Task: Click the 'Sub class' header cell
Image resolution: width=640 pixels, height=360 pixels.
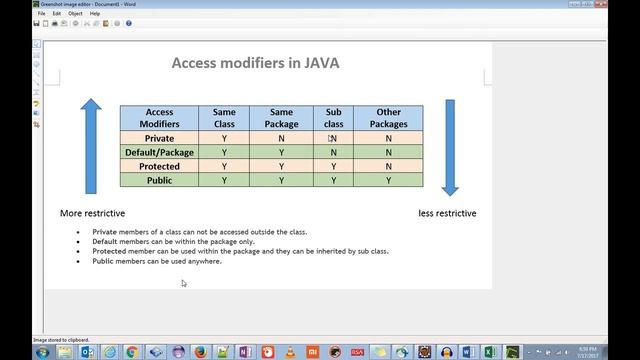Action: pyautogui.click(x=333, y=118)
